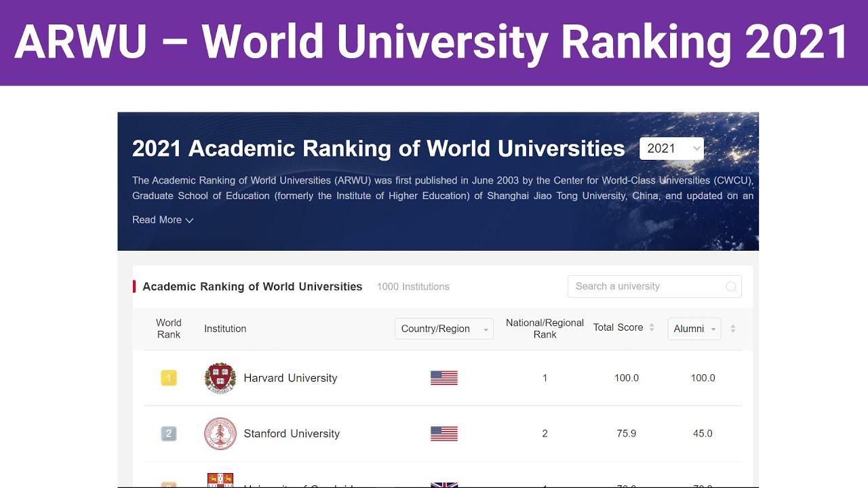Click the US flag in Harvard row

click(444, 378)
